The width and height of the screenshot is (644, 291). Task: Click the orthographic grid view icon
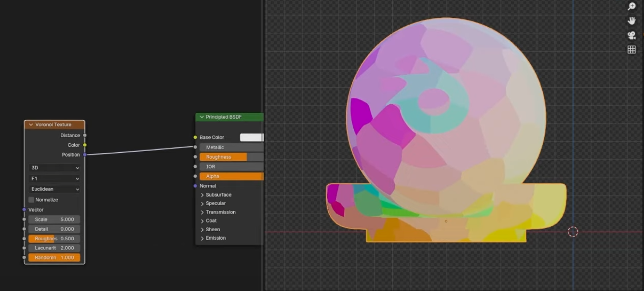click(631, 49)
